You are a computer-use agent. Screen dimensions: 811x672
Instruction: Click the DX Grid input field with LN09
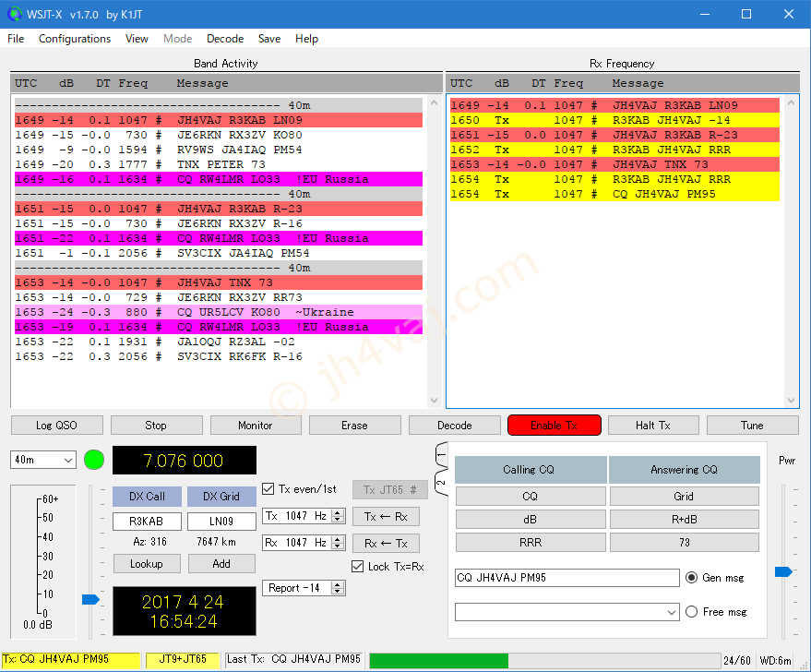click(221, 521)
